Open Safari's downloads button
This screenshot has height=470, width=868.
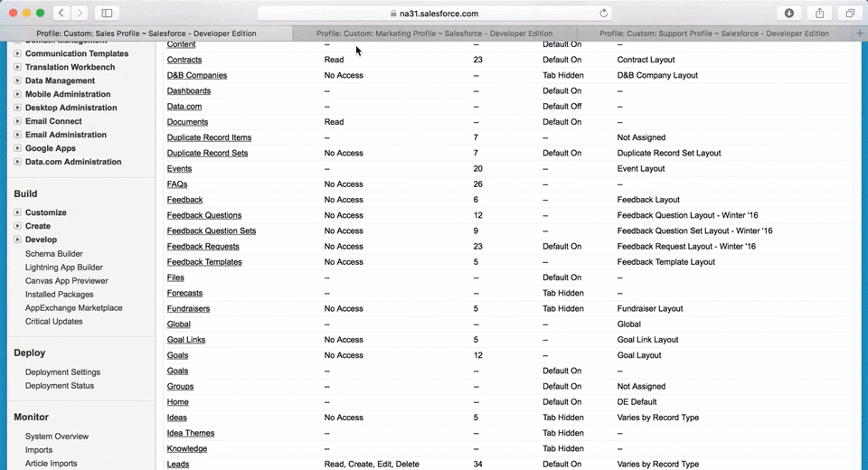(789, 13)
